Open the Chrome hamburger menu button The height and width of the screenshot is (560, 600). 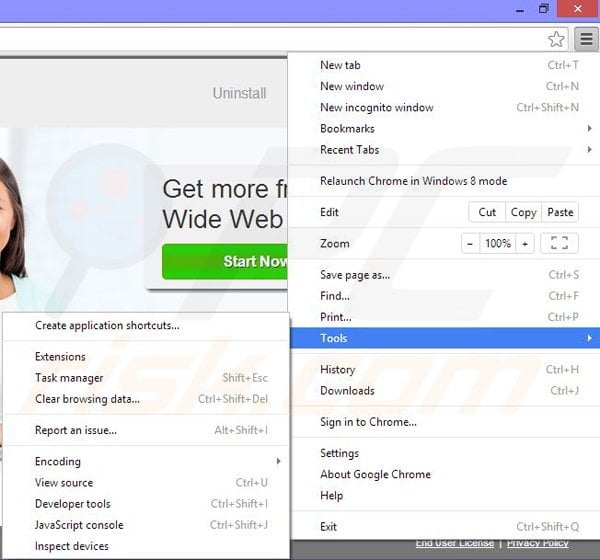(x=586, y=39)
